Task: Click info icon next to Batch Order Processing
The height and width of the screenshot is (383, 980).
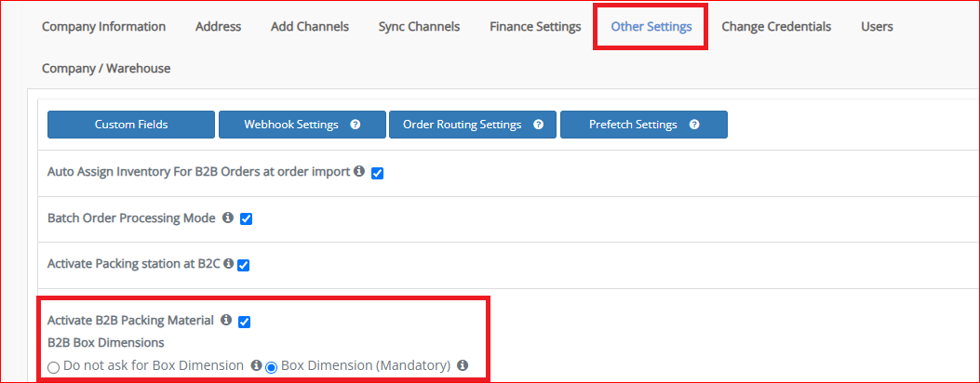Action: [x=228, y=218]
